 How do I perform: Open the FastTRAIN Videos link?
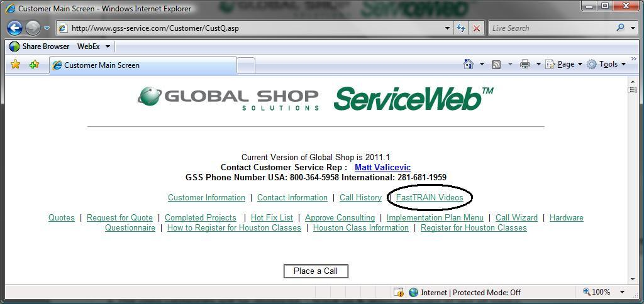click(429, 198)
